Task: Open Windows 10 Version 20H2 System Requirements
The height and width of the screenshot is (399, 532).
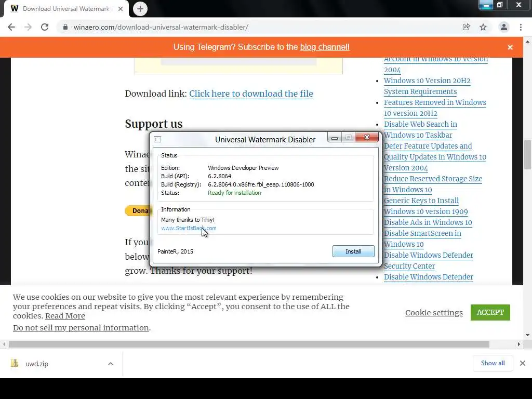Action: tap(427, 86)
